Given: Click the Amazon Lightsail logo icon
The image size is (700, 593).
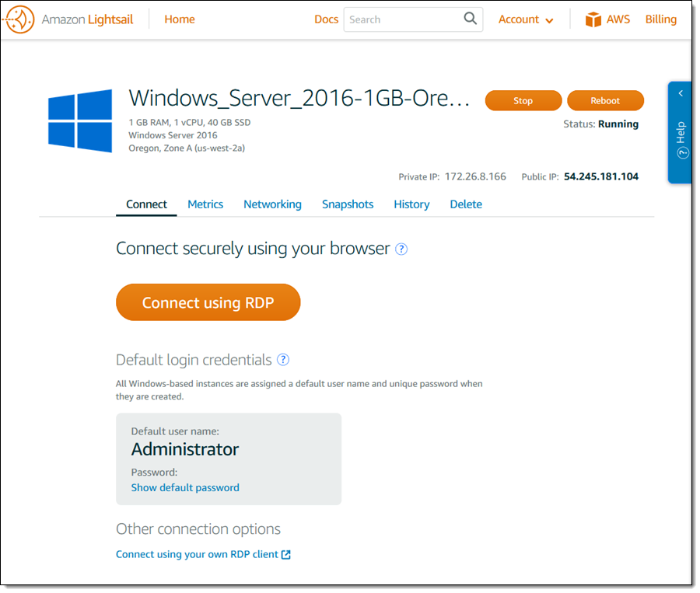Looking at the screenshot, I should [20, 19].
